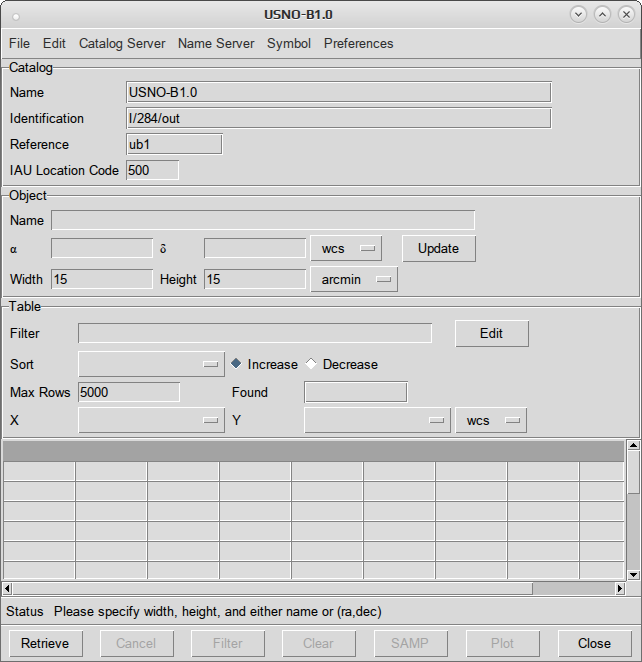
Task: Open the Edit menu
Action: [54, 43]
